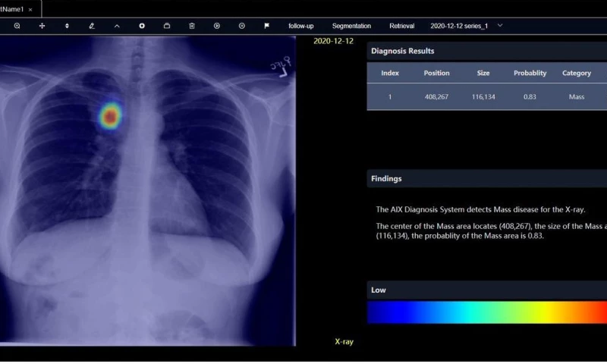Screen dimensions: 607x364
Task: Click the X-ray label below image
Action: pyautogui.click(x=344, y=341)
